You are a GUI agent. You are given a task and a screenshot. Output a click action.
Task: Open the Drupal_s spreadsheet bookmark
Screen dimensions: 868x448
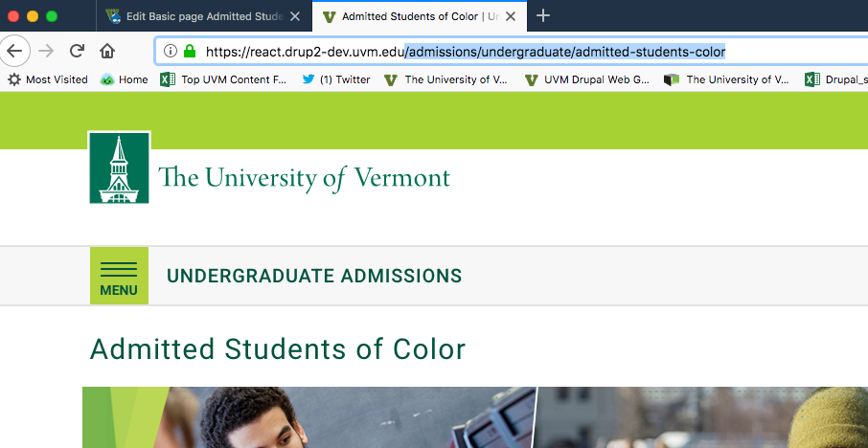(x=836, y=79)
